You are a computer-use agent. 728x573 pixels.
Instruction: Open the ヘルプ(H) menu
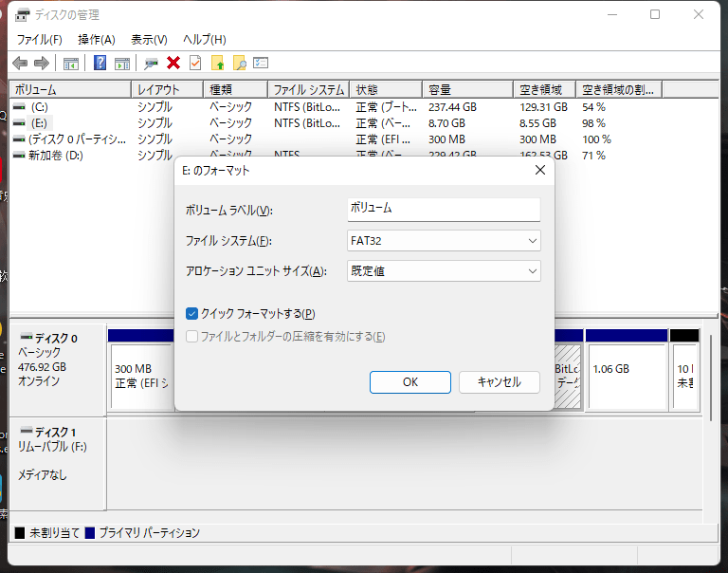pyautogui.click(x=205, y=40)
